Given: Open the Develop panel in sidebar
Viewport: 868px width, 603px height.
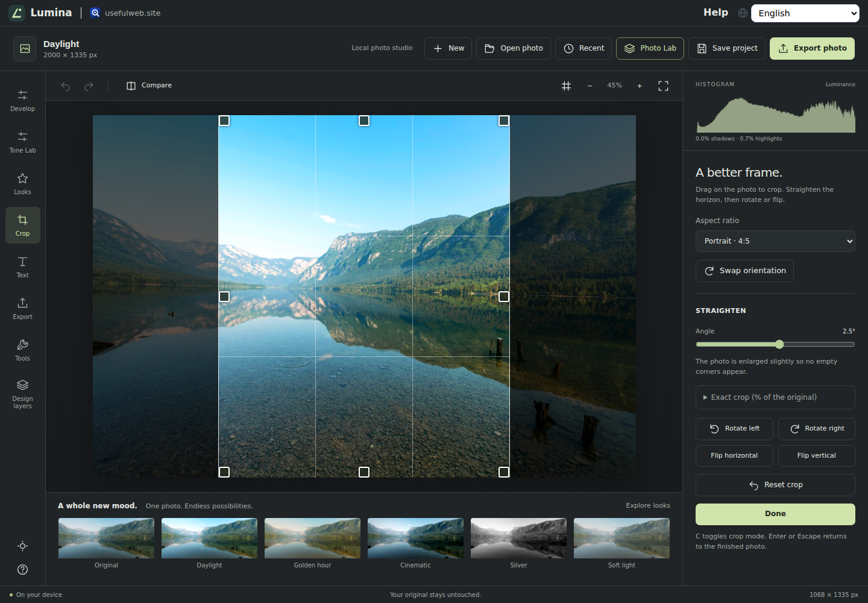Looking at the screenshot, I should pyautogui.click(x=22, y=100).
